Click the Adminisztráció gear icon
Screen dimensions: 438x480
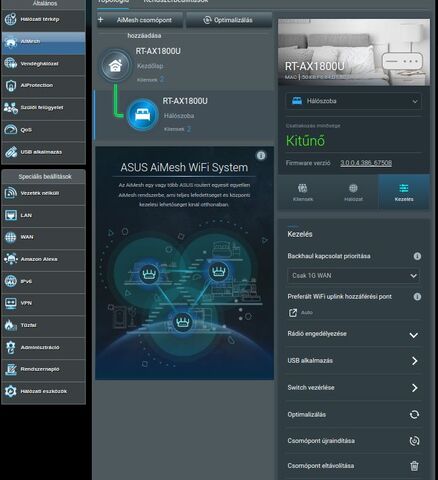11,347
